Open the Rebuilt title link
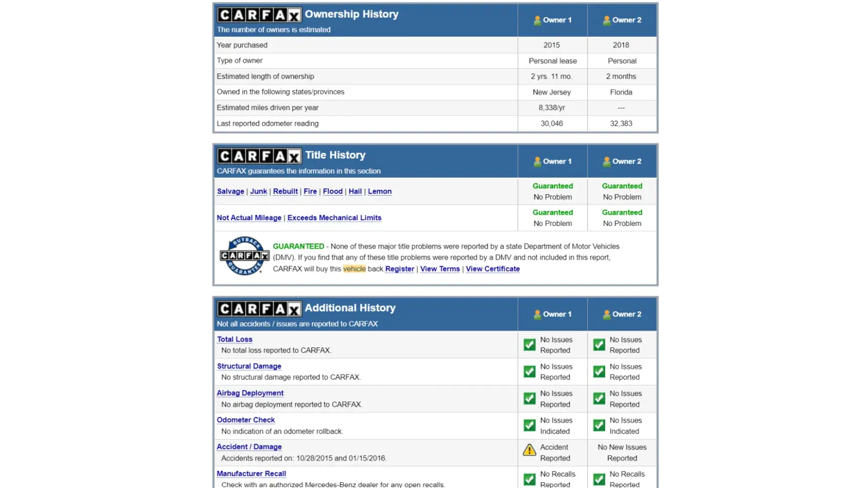Viewport: 868px width, 488px height. (x=286, y=191)
